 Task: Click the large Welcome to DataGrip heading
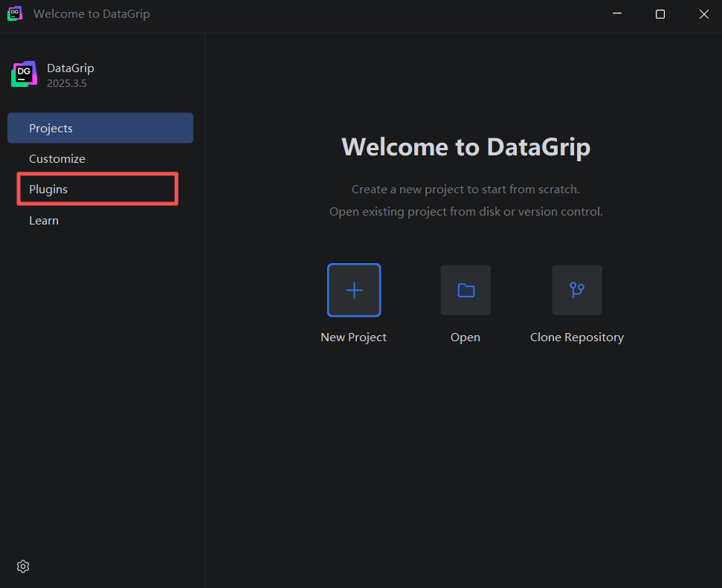tap(466, 147)
